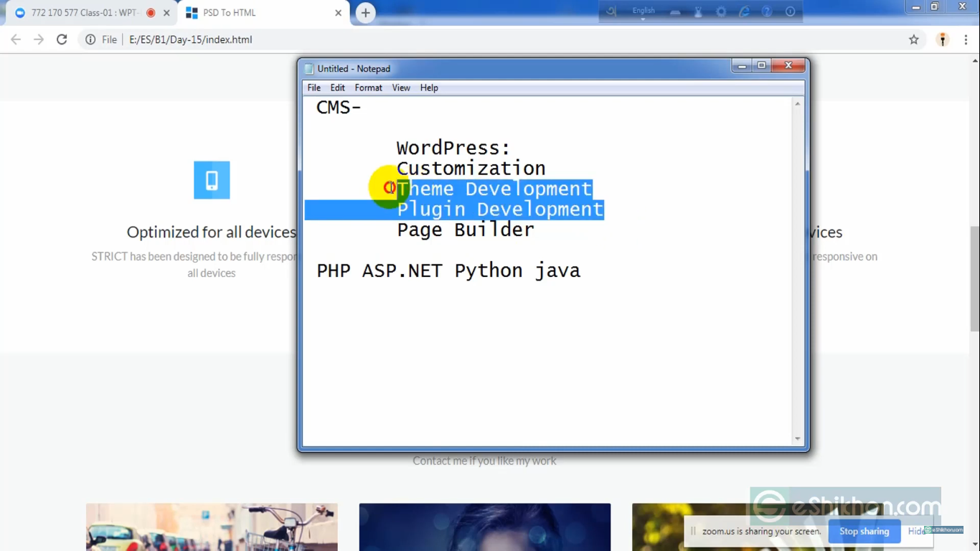Screen dimensions: 980x551
Task: Toggle the bookmark star in the address bar
Action: 914,39
